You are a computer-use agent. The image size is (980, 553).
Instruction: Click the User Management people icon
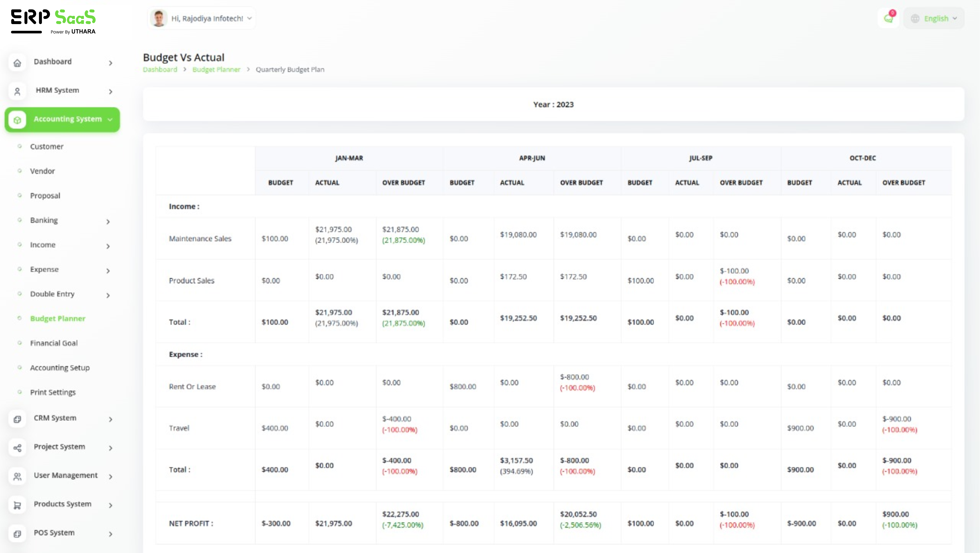(x=17, y=476)
